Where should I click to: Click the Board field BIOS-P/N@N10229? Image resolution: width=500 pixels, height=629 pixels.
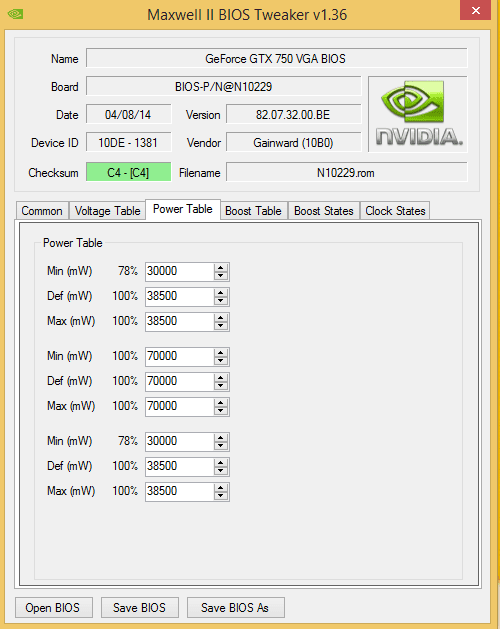[x=224, y=87]
